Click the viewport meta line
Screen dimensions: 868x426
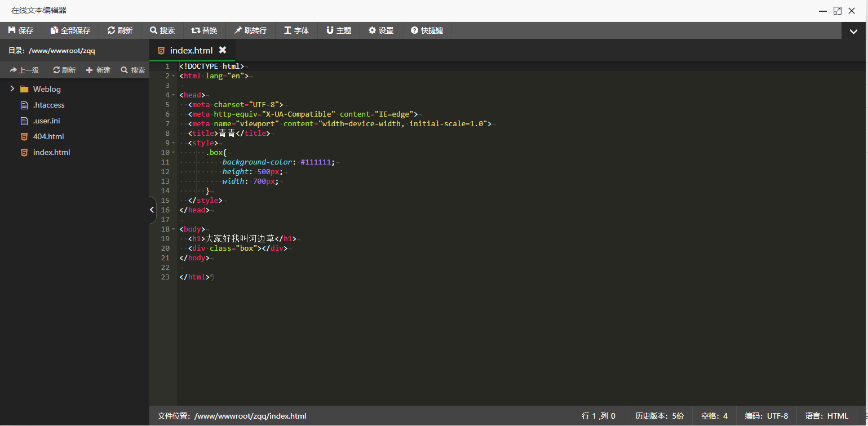coord(340,123)
